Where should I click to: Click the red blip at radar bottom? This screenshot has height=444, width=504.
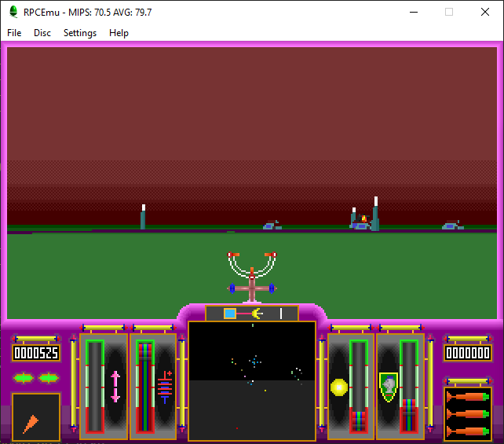point(237,428)
